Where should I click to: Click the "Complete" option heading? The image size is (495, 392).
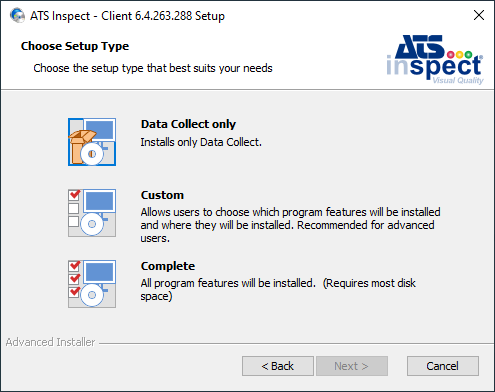168,266
